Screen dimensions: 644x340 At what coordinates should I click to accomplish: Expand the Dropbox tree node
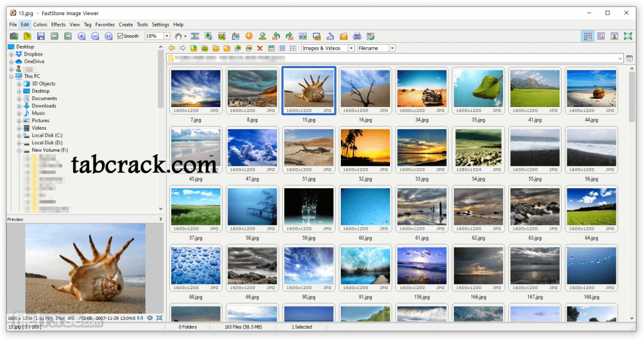[x=11, y=54]
